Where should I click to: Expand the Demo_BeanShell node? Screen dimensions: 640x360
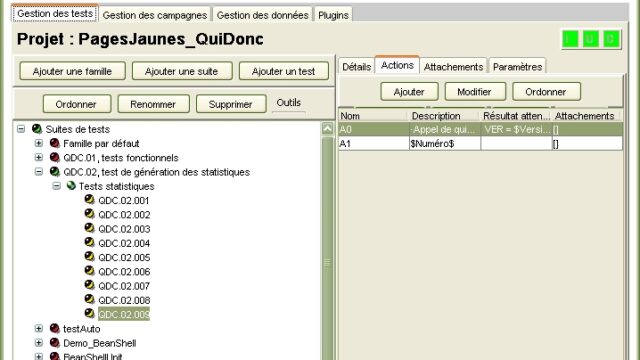[39, 343]
